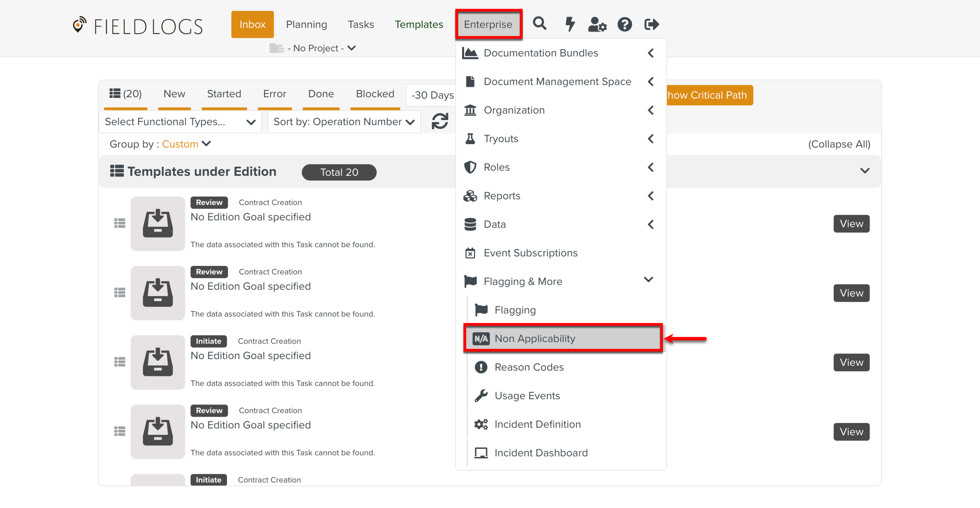980x508 pixels.
Task: Click View button on first task
Action: coord(851,224)
